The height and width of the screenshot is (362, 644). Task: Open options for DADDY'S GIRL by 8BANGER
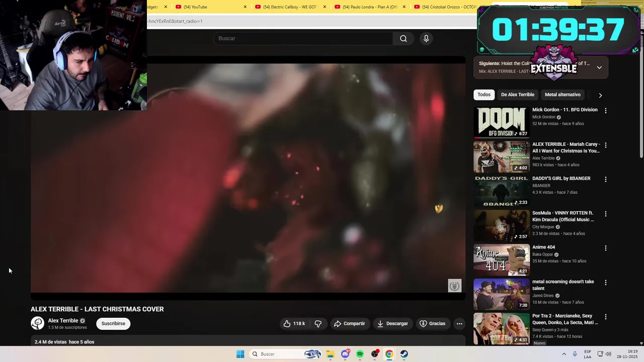tap(605, 179)
